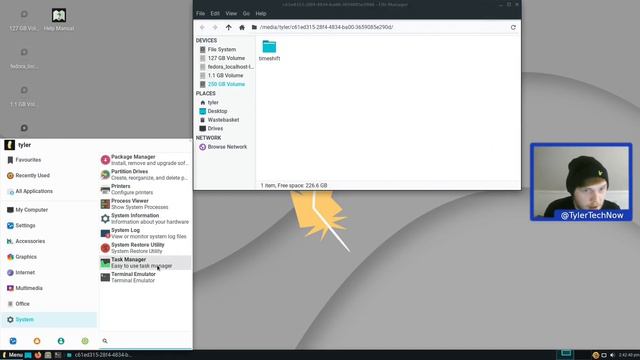Select Accessories category in menu
Screen dimensions: 640x360
(x=49, y=241)
